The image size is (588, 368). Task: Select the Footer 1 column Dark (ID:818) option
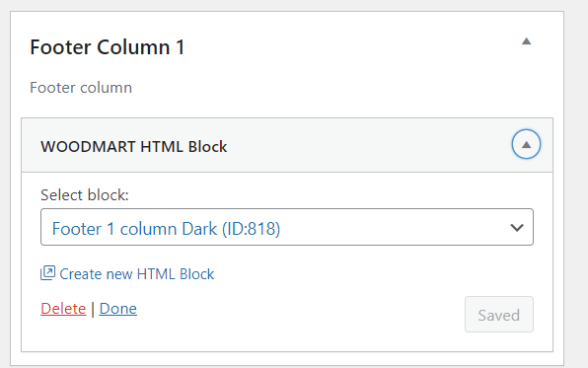(x=166, y=229)
